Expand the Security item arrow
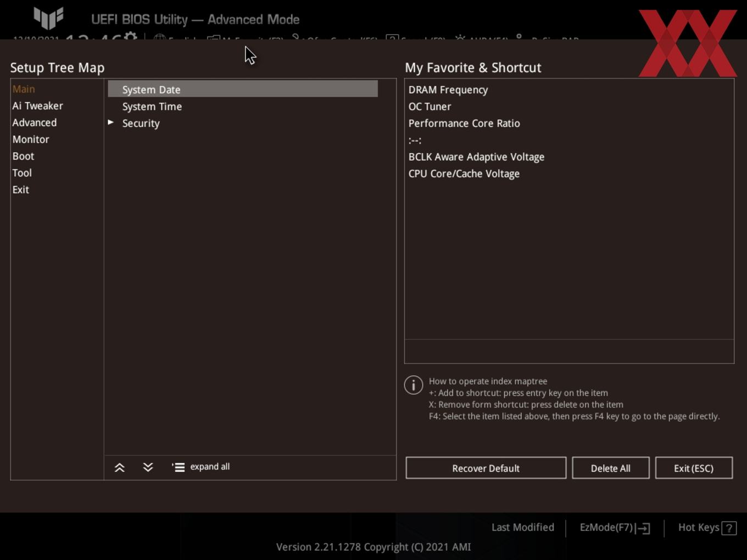This screenshot has height=560, width=747. pyautogui.click(x=111, y=122)
